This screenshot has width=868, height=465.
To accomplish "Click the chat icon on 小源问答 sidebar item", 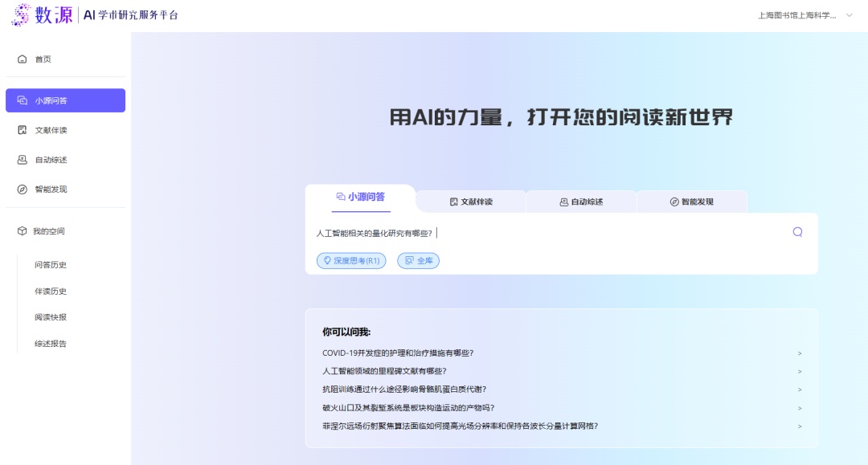I will [23, 101].
